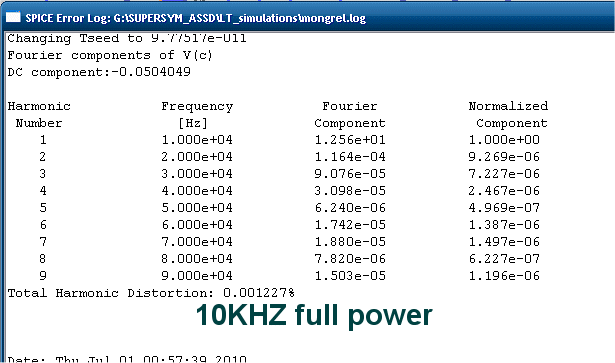
Task: Select frequency value 9.000e+04
Action: pyautogui.click(x=197, y=276)
